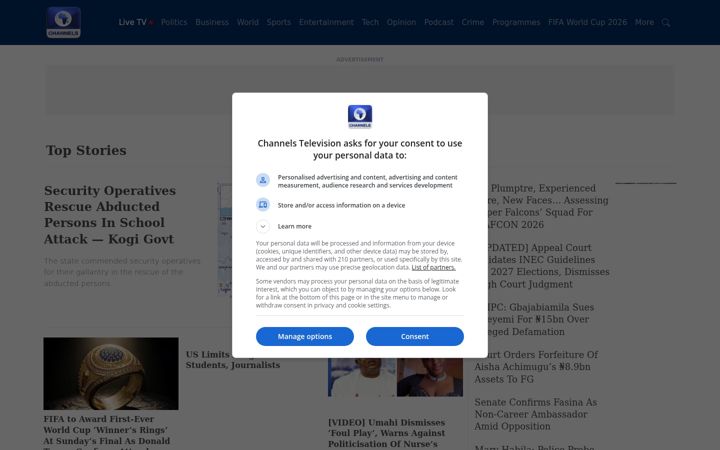Click the gold ring thumbnail

111,373
